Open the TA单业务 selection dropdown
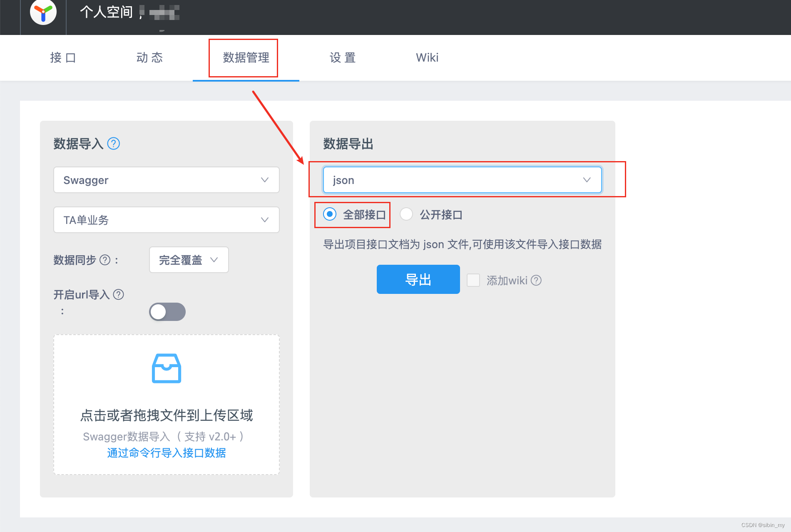 [166, 220]
